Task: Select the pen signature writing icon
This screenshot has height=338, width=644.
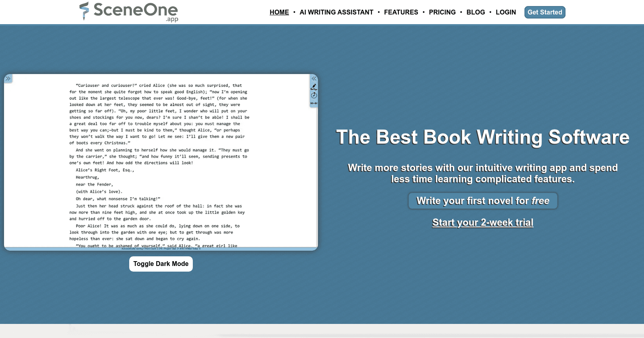Action: [314, 87]
